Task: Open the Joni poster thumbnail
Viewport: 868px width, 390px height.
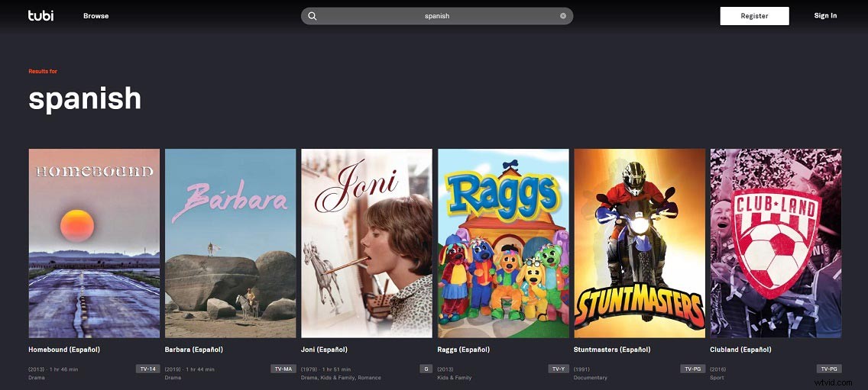Action: [x=367, y=243]
